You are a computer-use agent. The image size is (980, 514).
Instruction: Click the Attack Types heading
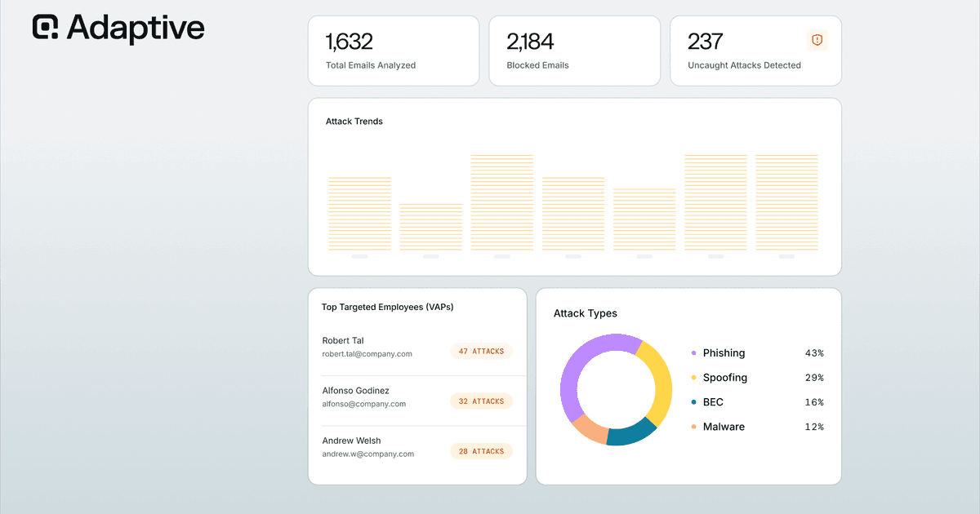pos(586,313)
